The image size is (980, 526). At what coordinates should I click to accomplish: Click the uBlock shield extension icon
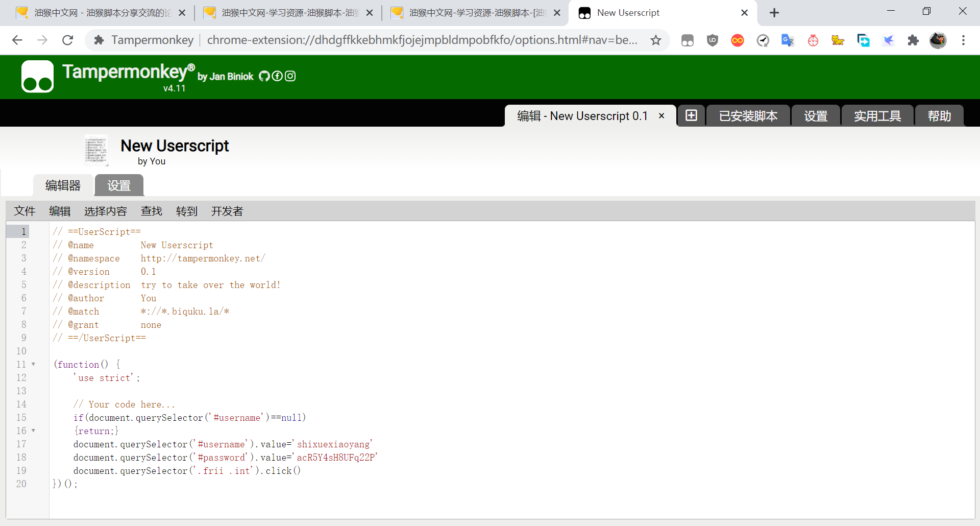pyautogui.click(x=713, y=40)
